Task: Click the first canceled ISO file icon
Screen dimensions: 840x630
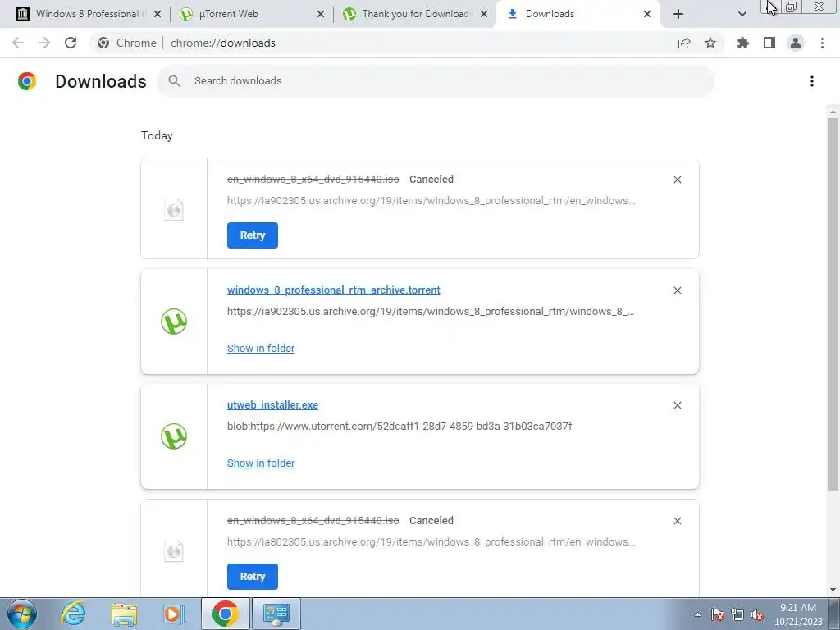Action: [x=174, y=209]
